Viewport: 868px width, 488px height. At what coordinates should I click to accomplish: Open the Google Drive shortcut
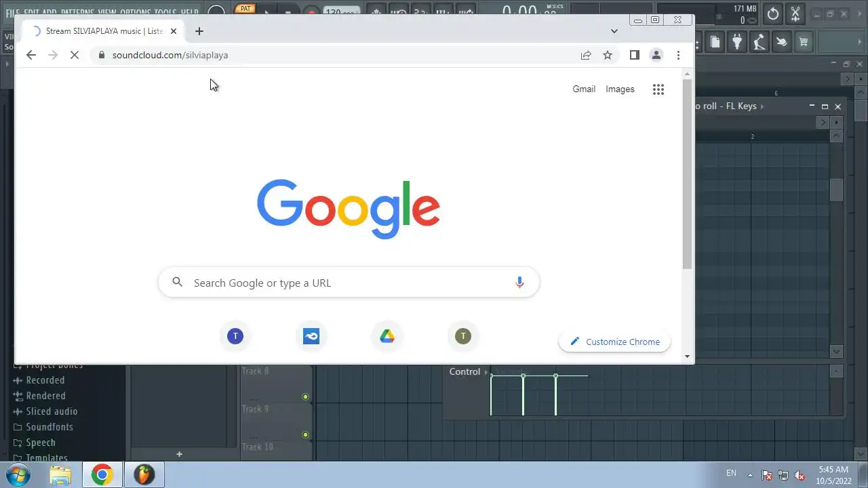tap(387, 336)
